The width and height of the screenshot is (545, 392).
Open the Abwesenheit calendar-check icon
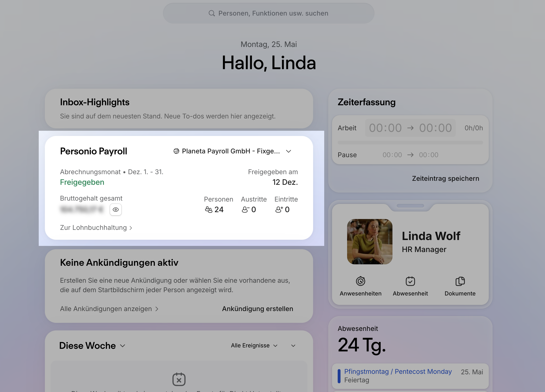(410, 281)
